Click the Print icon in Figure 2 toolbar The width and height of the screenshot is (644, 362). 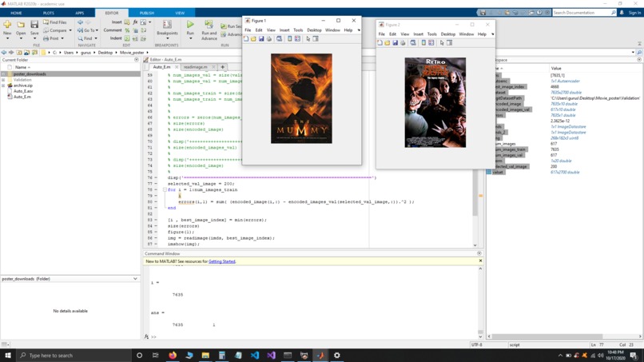403,42
